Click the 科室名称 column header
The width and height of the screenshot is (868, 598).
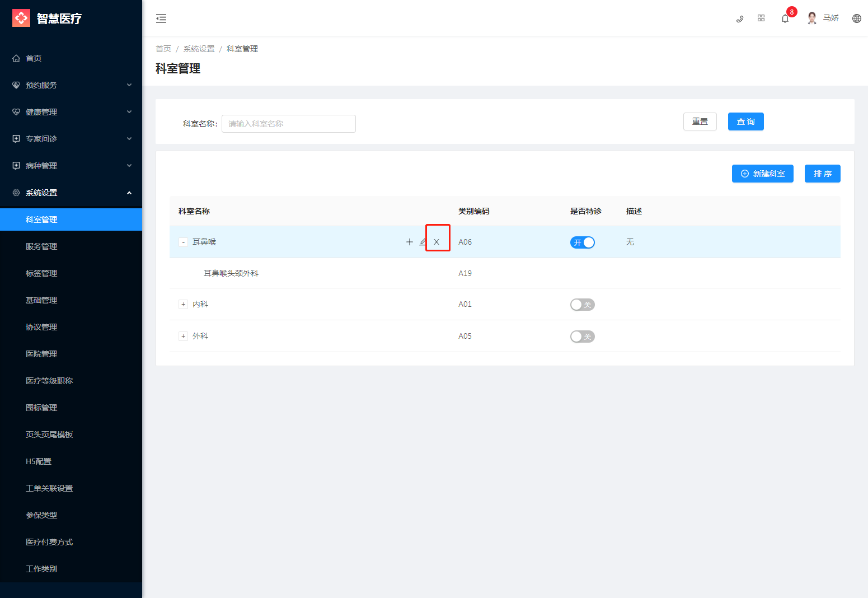point(194,211)
